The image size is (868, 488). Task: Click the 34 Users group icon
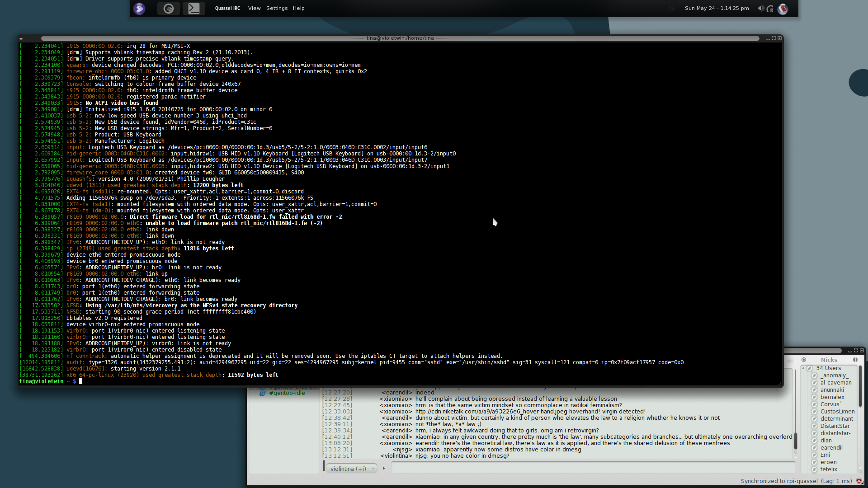pos(810,368)
